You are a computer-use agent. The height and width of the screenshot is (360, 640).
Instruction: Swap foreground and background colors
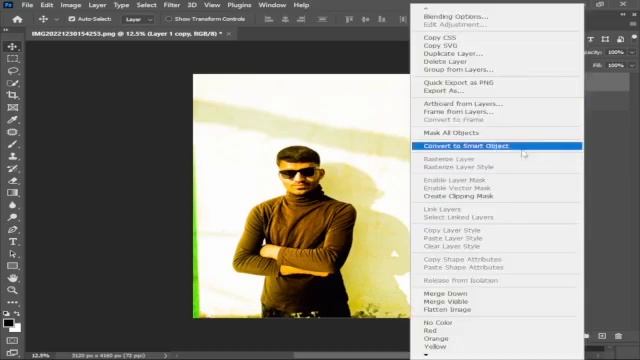[x=17, y=314]
